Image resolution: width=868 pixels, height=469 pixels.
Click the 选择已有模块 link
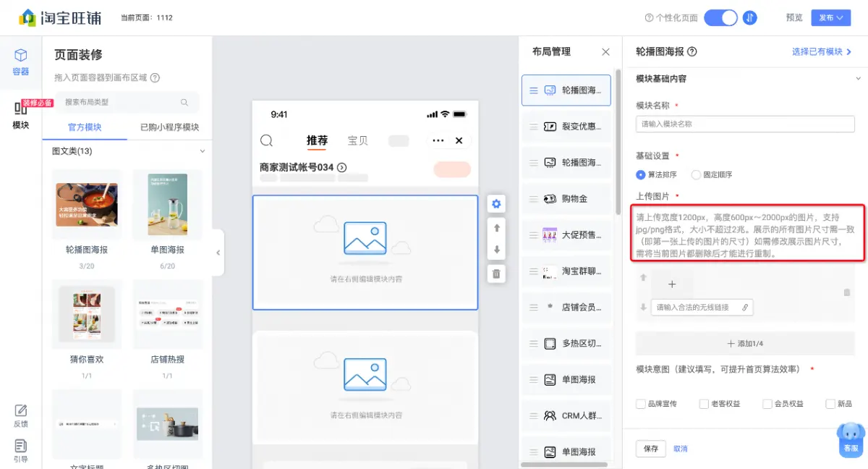[x=822, y=51]
